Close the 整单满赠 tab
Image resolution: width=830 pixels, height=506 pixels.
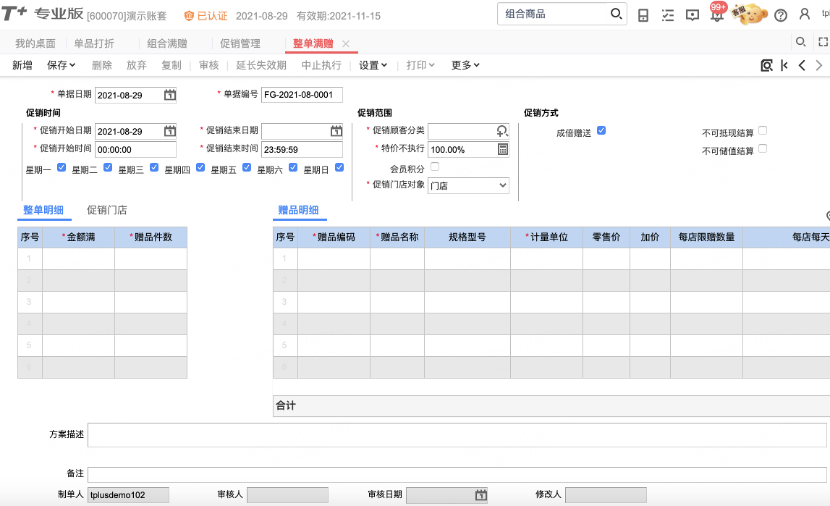(x=346, y=44)
